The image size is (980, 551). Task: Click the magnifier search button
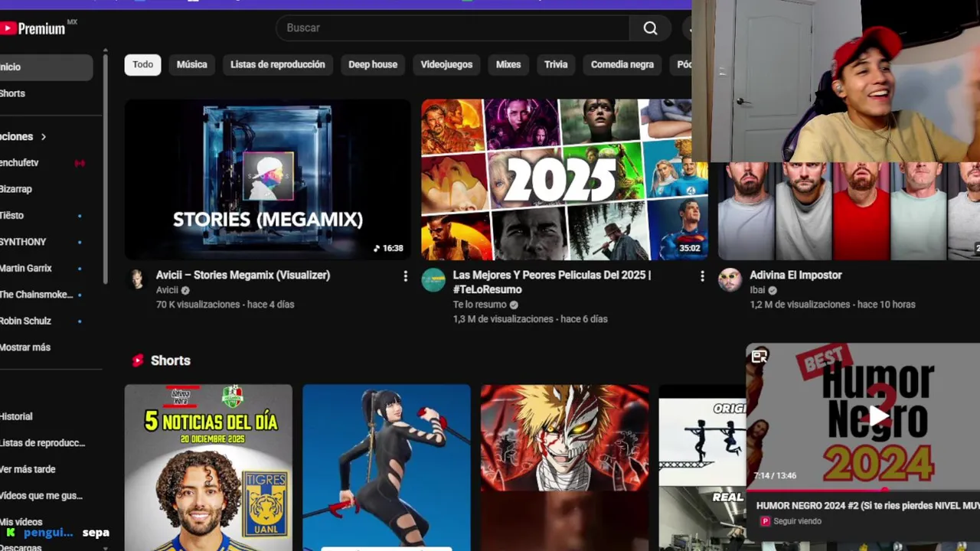click(x=650, y=28)
